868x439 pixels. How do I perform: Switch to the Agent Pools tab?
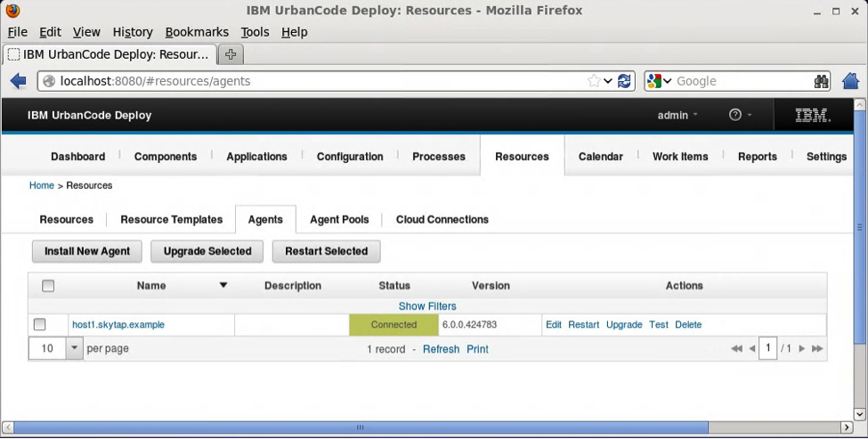pyautogui.click(x=339, y=219)
